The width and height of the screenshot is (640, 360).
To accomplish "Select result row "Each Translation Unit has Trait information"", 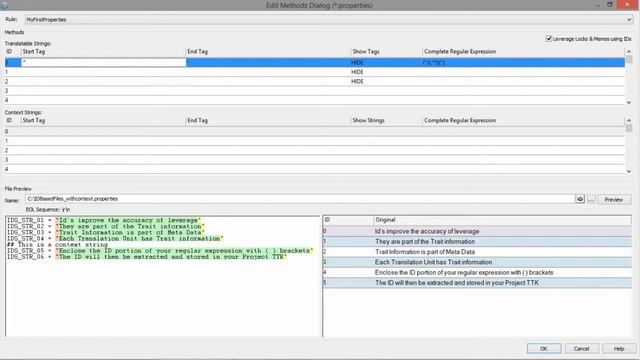I will [477, 262].
